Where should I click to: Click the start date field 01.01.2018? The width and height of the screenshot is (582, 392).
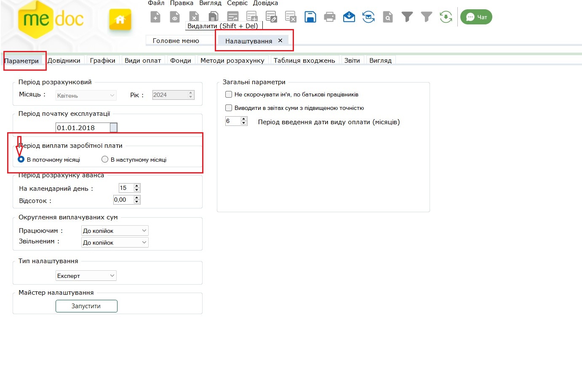82,128
